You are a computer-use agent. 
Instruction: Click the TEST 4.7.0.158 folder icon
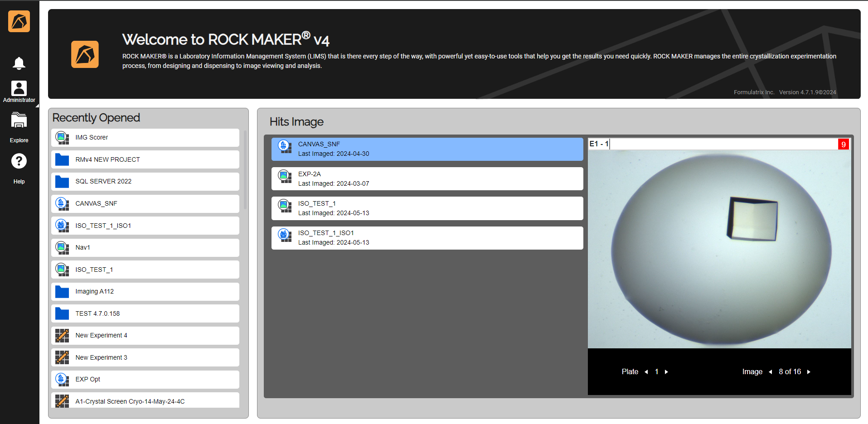pos(62,313)
